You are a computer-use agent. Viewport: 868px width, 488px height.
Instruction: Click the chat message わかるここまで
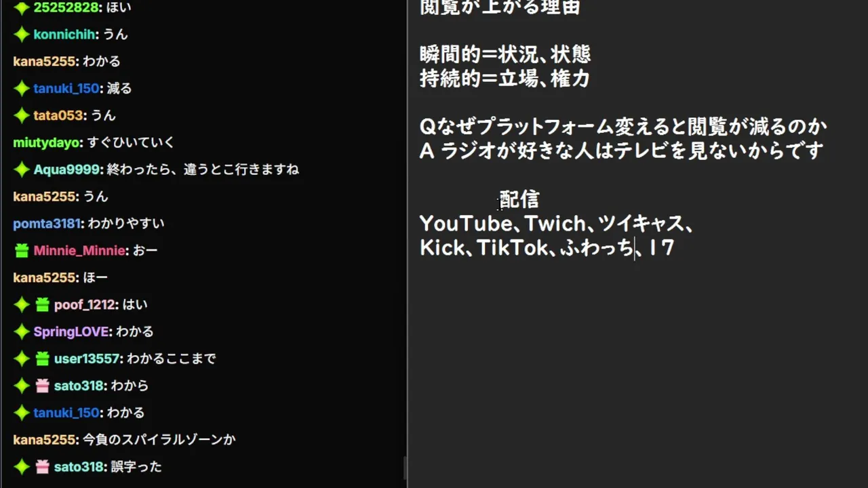pyautogui.click(x=172, y=359)
